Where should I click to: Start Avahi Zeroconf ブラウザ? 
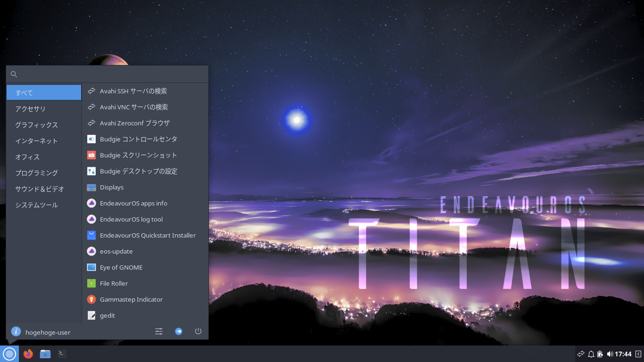(145, 123)
